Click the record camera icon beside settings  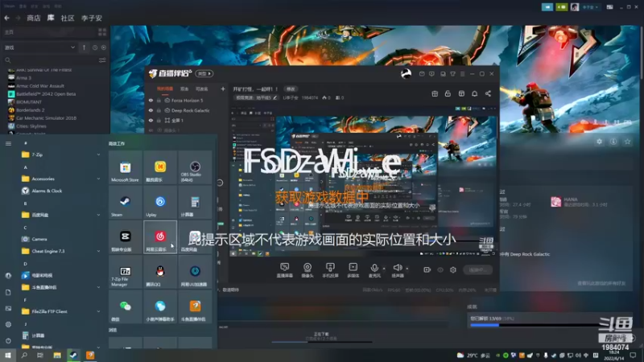(x=427, y=269)
